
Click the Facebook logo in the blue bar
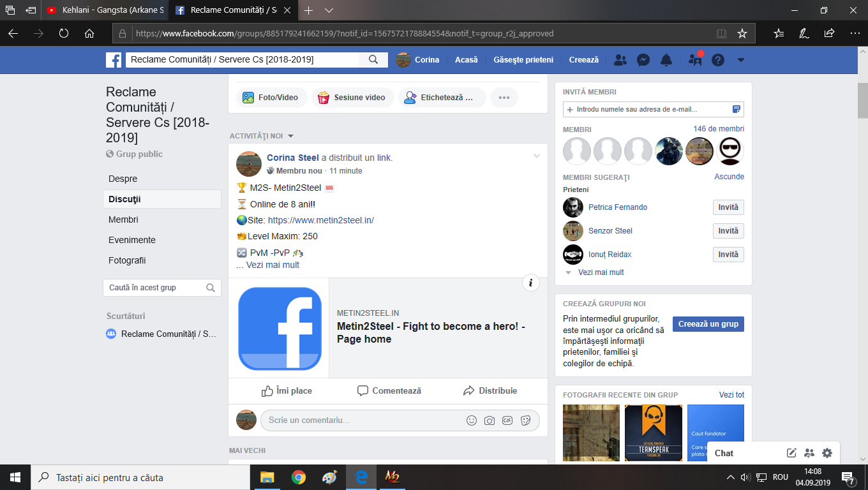coord(114,60)
